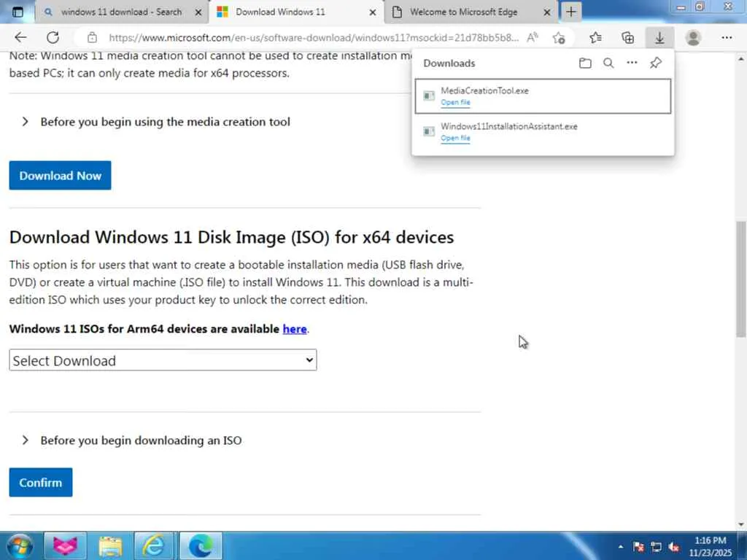Viewport: 747px width, 560px height.
Task: Close the windows 11 download Search tab
Action: (x=198, y=12)
